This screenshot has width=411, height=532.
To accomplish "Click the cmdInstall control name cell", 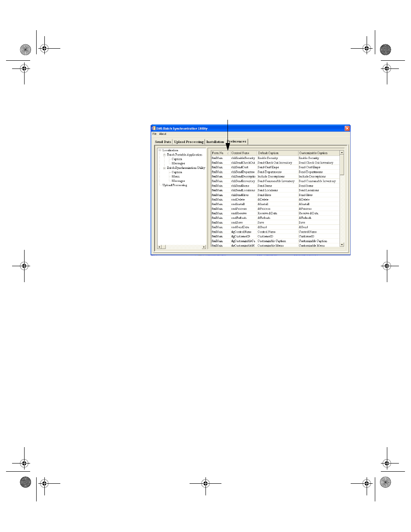I will click(x=243, y=204).
